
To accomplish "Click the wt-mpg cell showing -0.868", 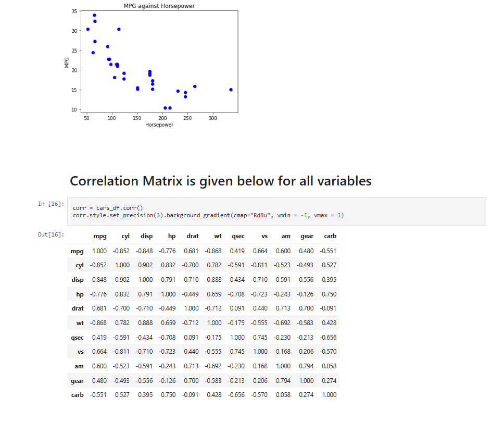I will (98, 323).
